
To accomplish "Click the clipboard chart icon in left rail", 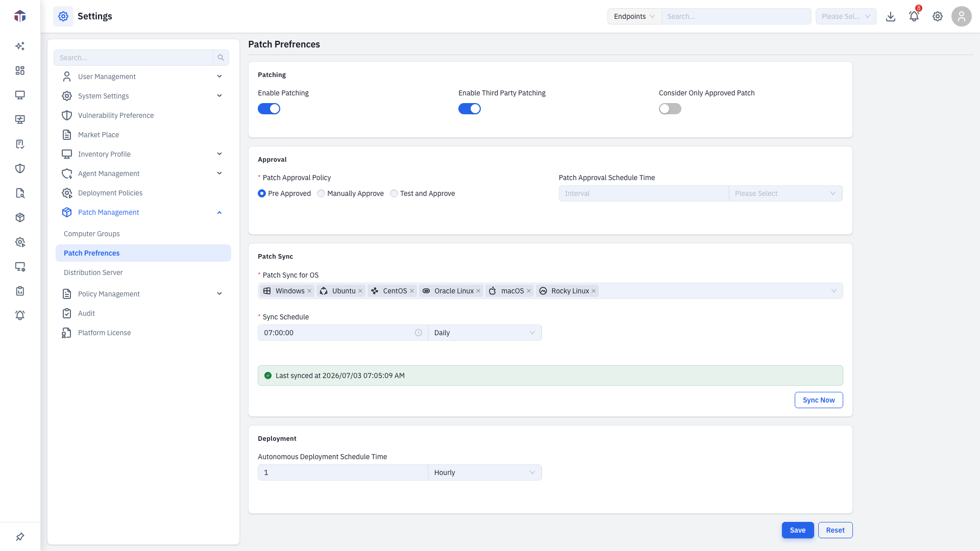I will click(20, 291).
